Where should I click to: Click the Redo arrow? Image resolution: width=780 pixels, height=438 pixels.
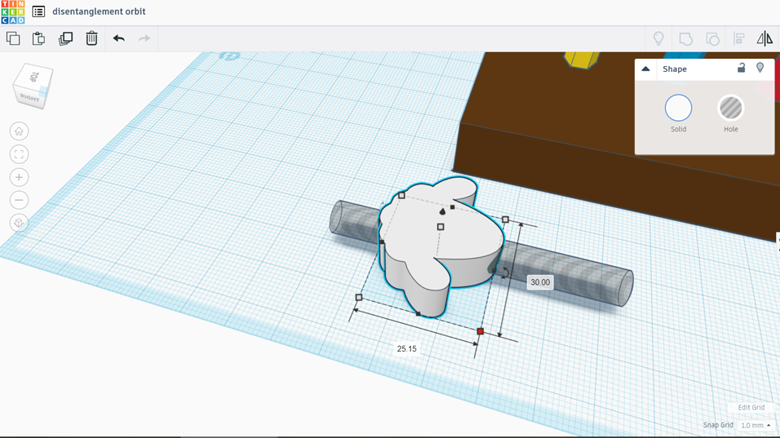click(x=144, y=38)
